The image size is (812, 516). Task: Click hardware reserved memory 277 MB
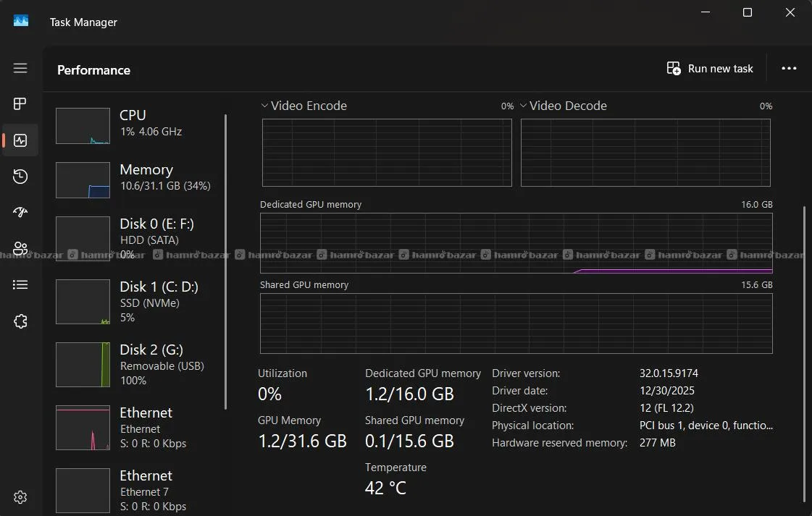(657, 443)
